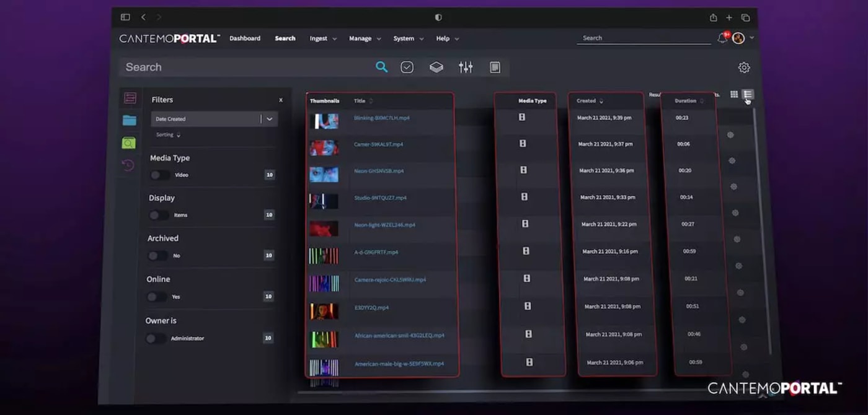Click the magnifying glass search icon

(x=381, y=67)
